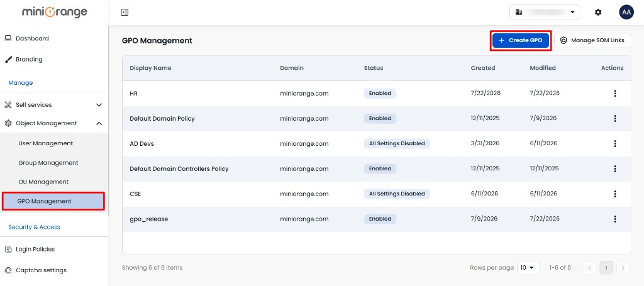Go to next page arrow
The image size is (644, 286).
click(623, 268)
